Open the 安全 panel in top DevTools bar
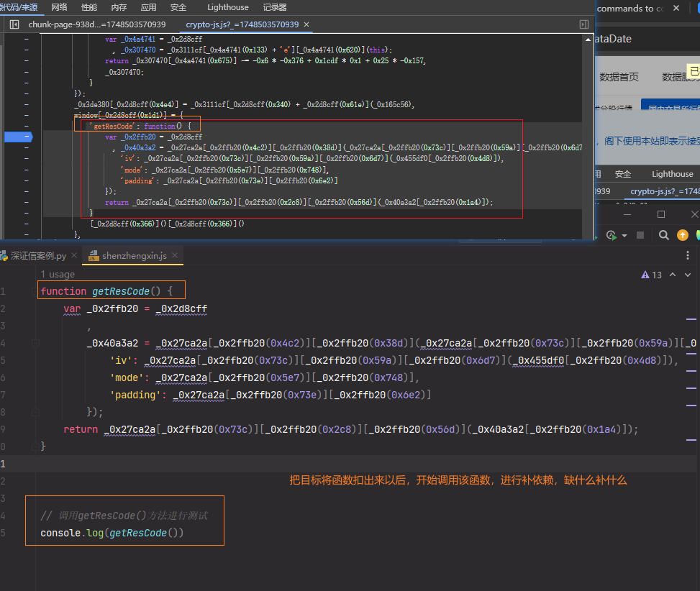Viewport: 700px width, 591px height. point(178,7)
